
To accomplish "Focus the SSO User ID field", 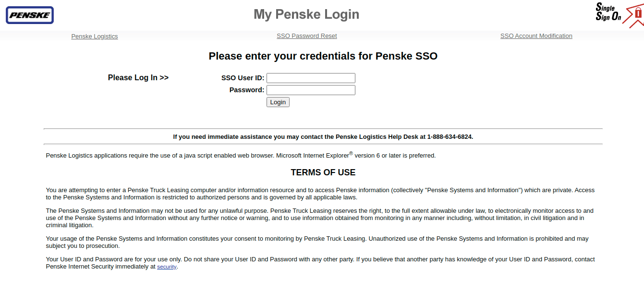I will click(311, 78).
